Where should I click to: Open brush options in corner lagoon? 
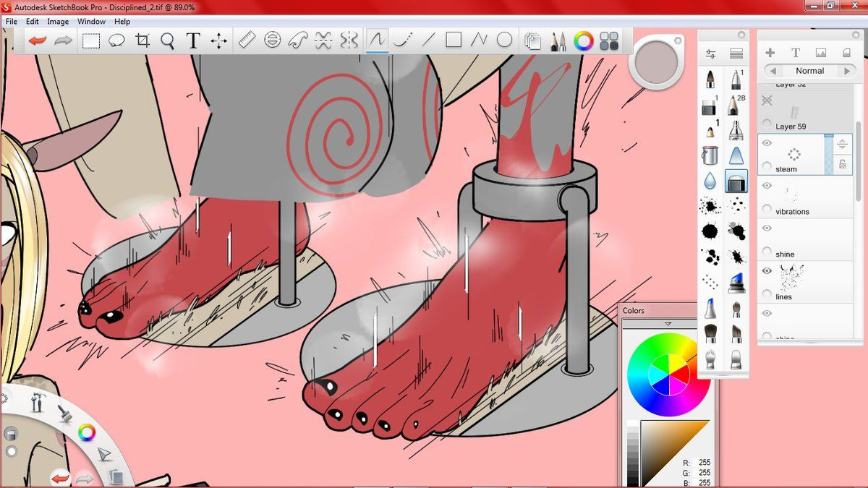click(x=64, y=414)
